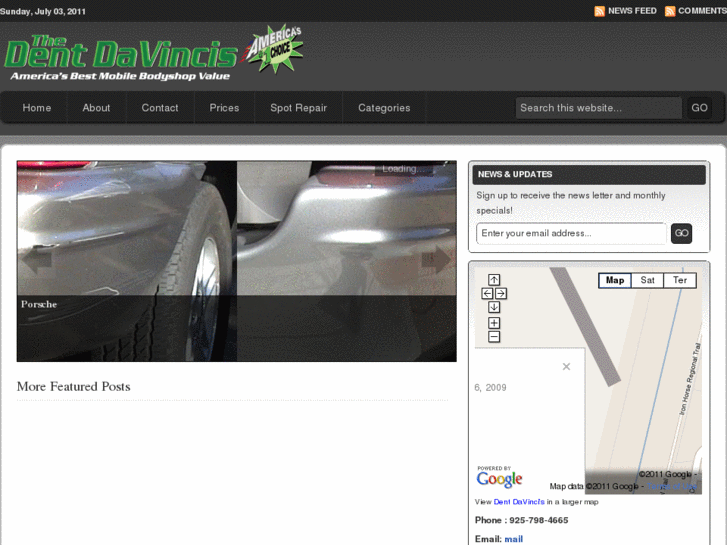The image size is (727, 545).
Task: Click the Dent DaVincis logo
Action: 121,58
